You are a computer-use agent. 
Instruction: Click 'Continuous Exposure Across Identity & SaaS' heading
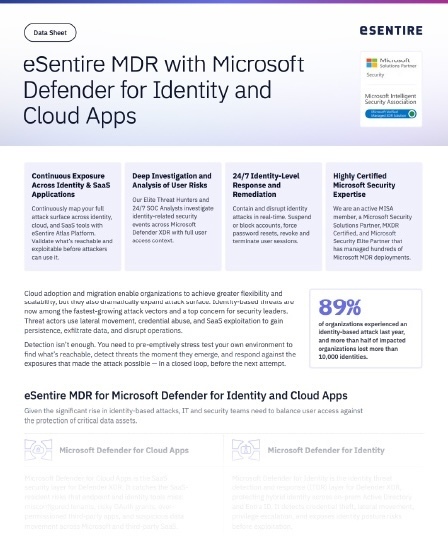(x=71, y=185)
